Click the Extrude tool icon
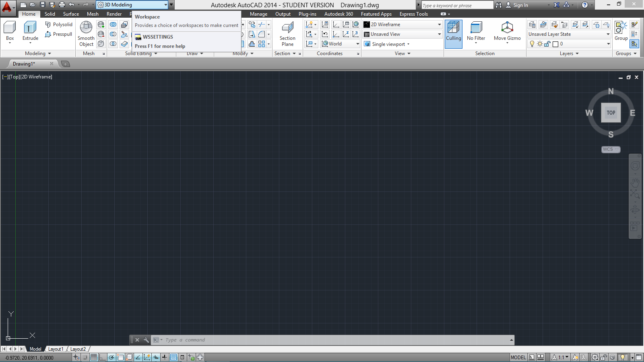644x362 pixels. (30, 28)
